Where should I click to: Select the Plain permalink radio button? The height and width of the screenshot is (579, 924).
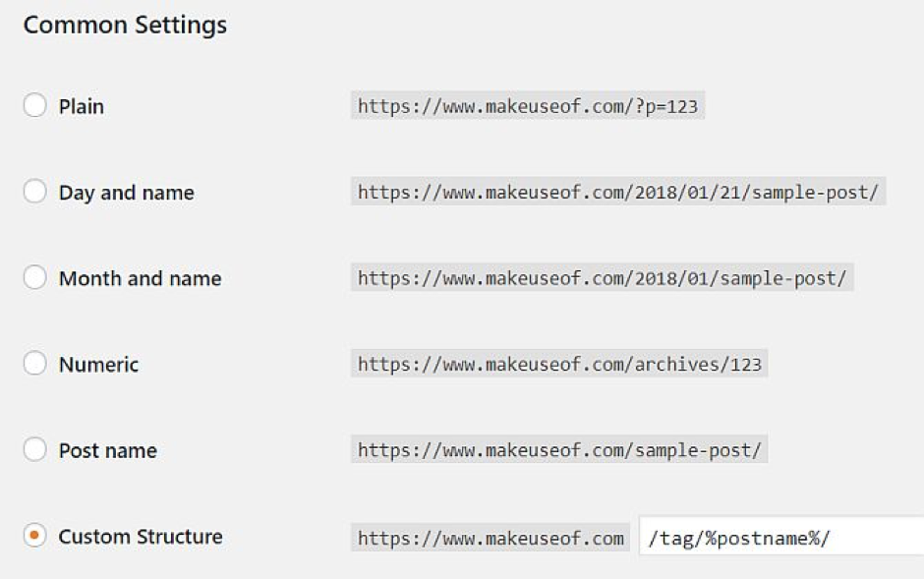34,106
